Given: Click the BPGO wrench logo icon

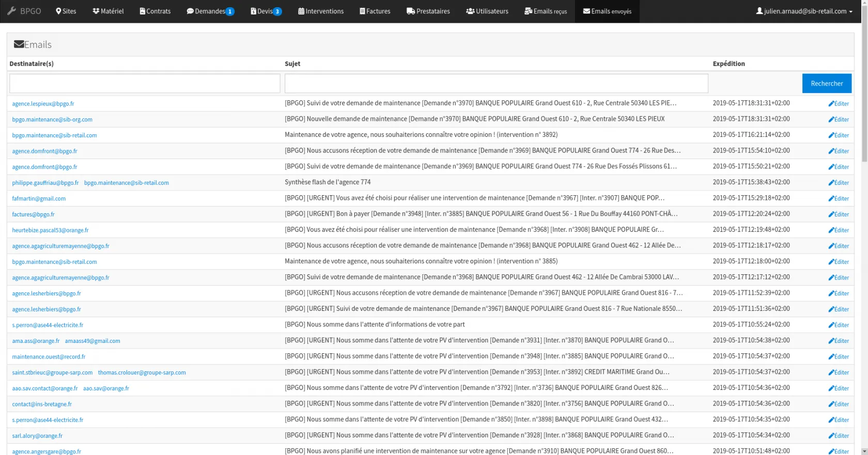Looking at the screenshot, I should coord(11,11).
